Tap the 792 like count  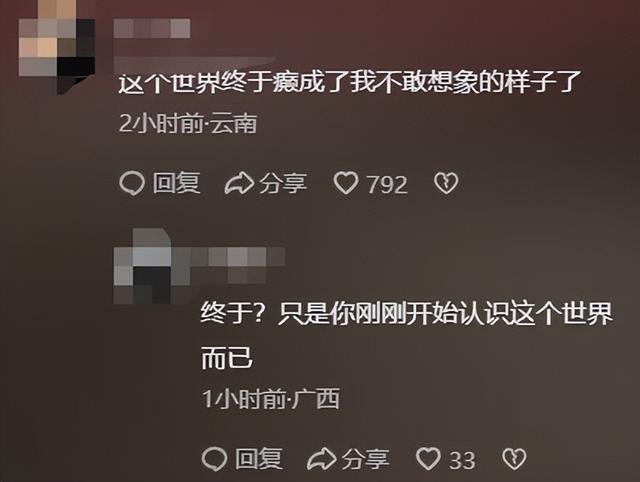(x=387, y=184)
